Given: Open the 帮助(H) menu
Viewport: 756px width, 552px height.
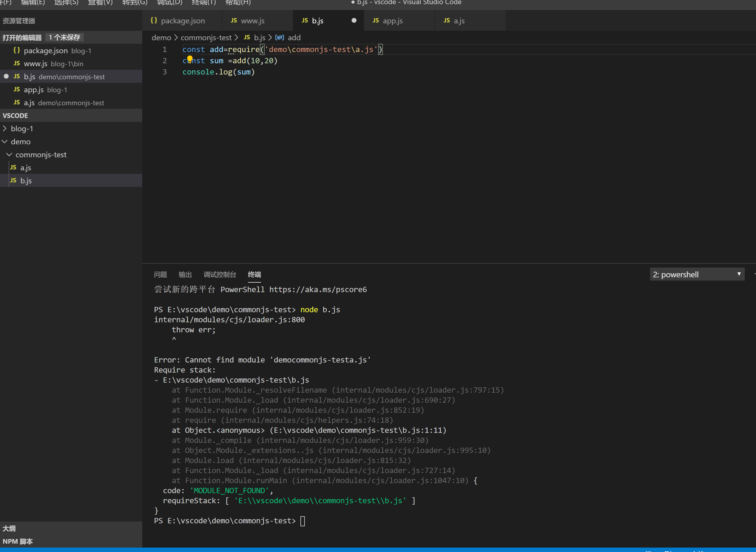Looking at the screenshot, I should [x=238, y=3].
